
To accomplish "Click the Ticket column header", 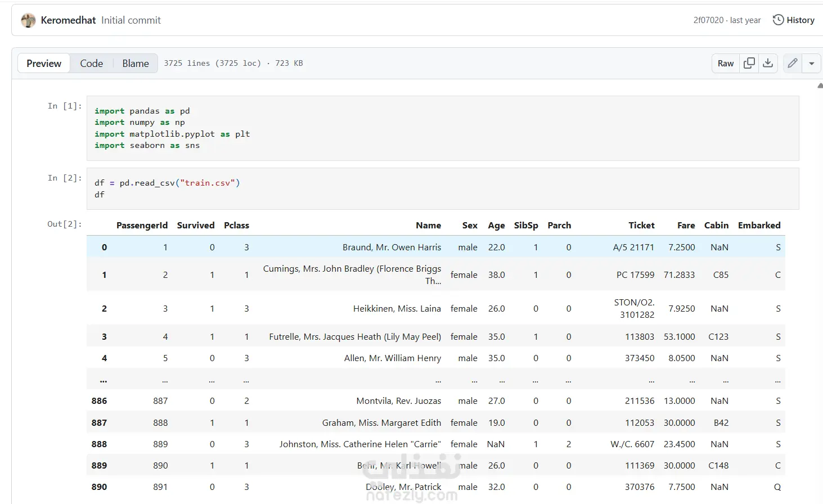I will pos(641,225).
